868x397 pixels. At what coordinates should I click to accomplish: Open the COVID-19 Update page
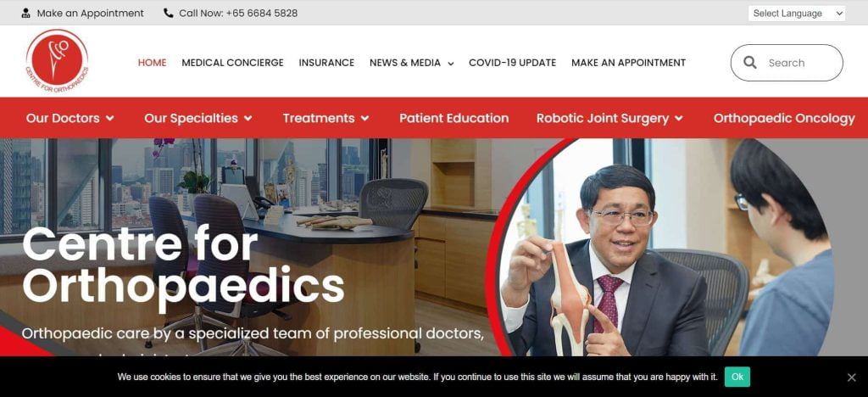coord(513,63)
